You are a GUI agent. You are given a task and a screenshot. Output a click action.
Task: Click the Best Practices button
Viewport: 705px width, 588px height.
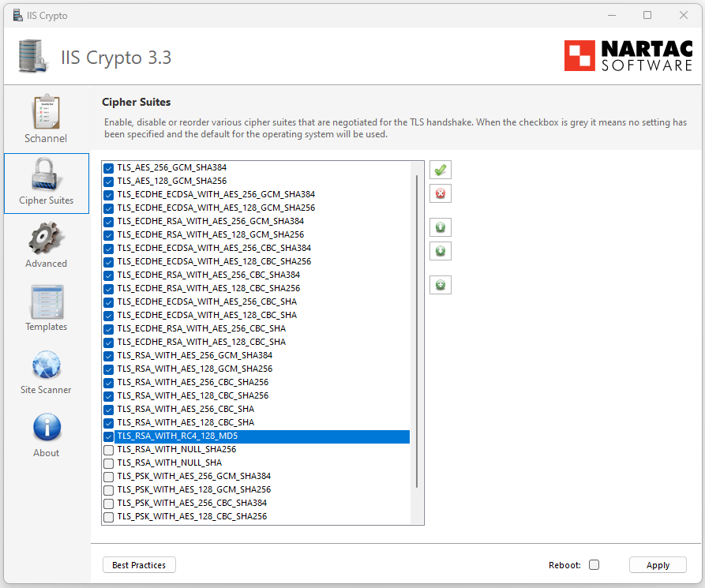coord(139,565)
